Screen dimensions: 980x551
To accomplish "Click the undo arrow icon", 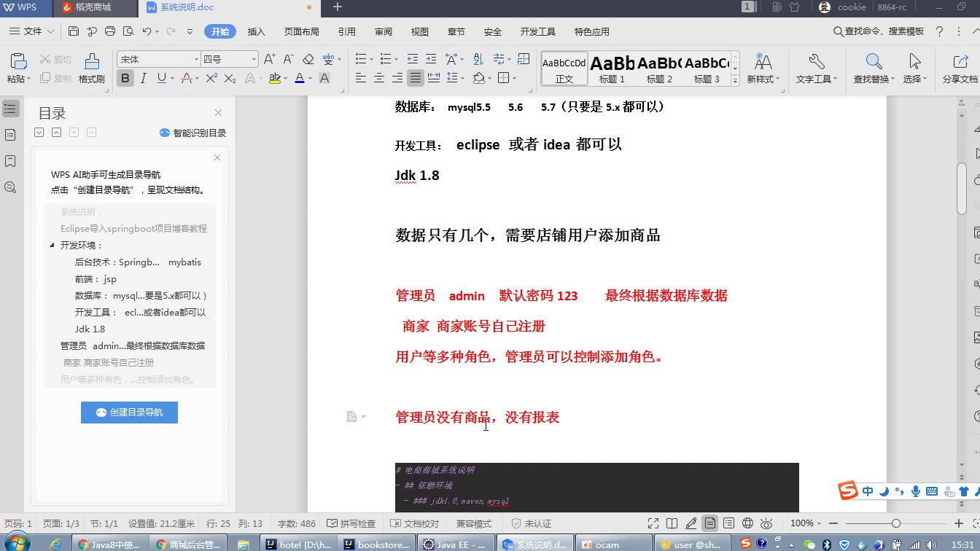I will click(x=147, y=31).
